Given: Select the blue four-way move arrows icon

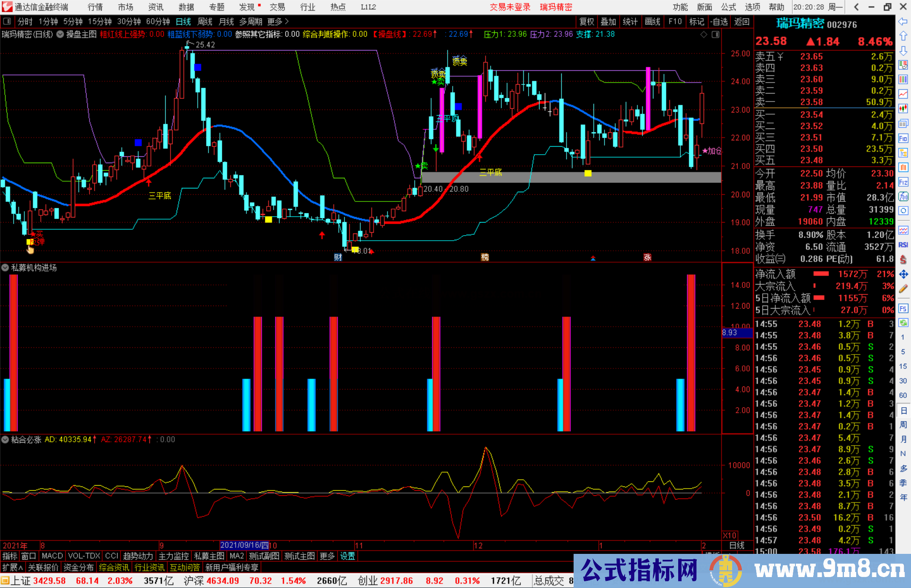Looking at the screenshot, I should pos(903,274).
